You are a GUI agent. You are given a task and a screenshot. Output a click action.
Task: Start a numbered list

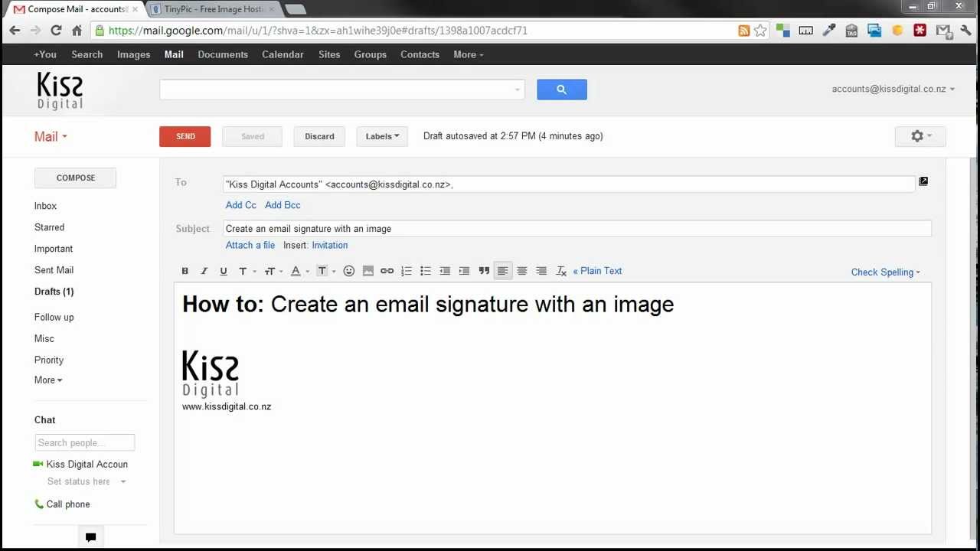407,271
